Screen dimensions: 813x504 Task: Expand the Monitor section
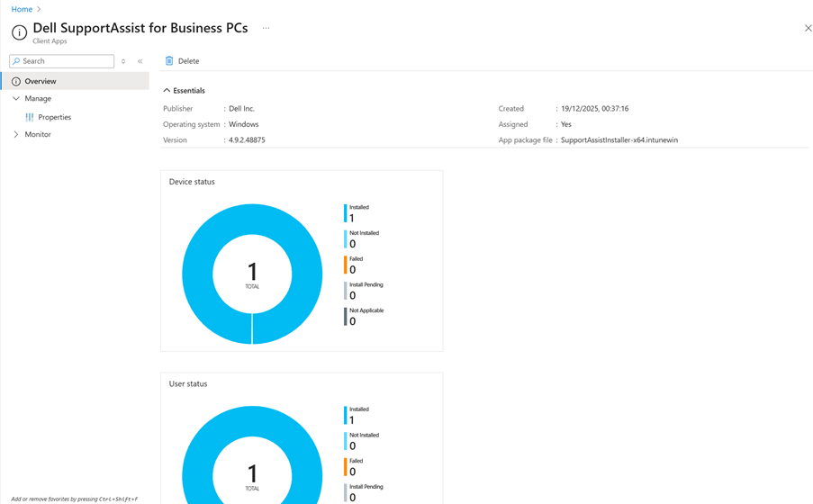point(16,135)
